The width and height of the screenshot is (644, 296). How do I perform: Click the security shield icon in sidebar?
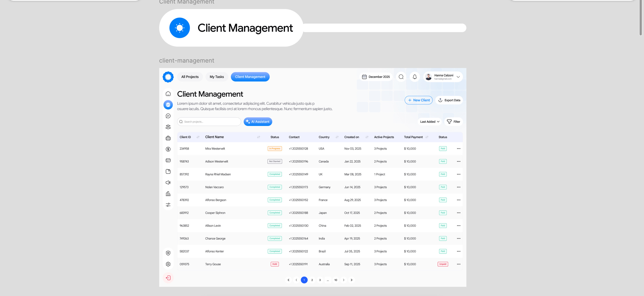coord(168,253)
